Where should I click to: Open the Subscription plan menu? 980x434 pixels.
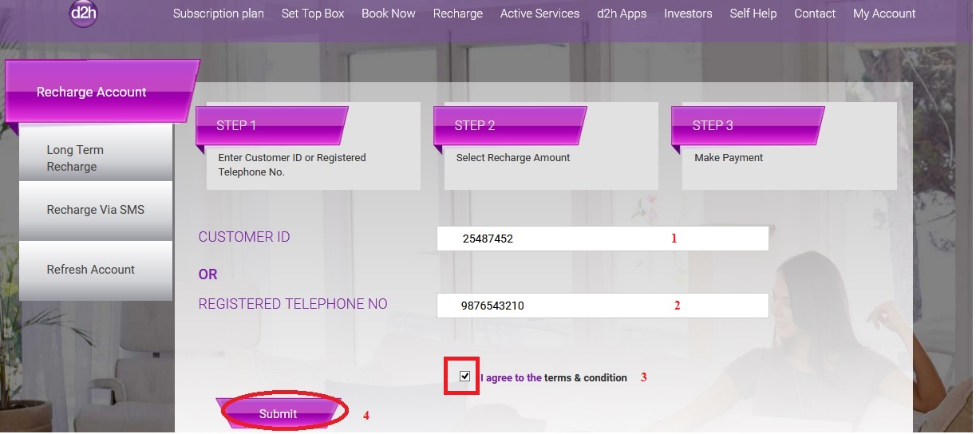click(218, 14)
